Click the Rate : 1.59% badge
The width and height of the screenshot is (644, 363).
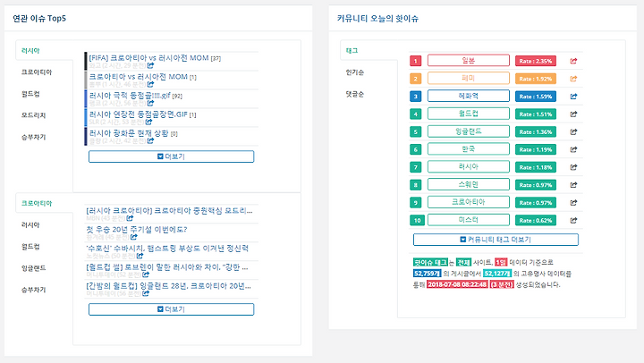536,96
